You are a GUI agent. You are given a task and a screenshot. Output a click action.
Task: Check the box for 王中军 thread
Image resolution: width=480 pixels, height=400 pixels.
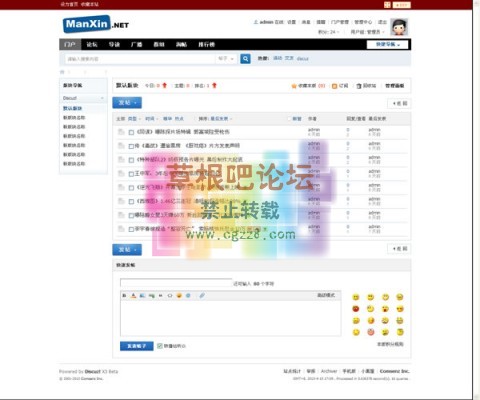pos(131,174)
